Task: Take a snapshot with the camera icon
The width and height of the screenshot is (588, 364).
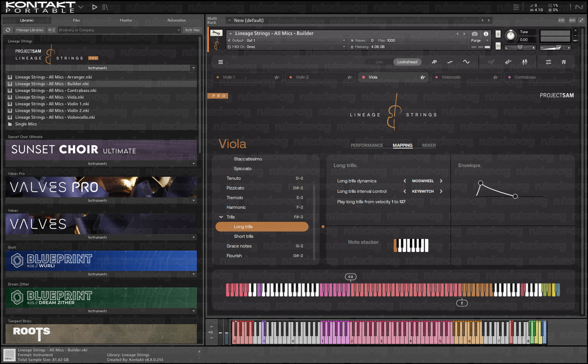Action: [x=474, y=33]
